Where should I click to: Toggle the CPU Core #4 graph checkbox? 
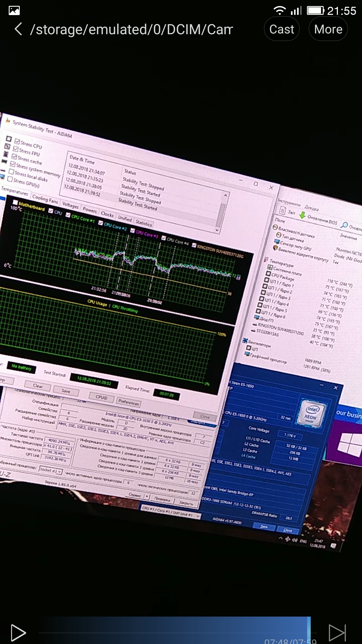pyautogui.click(x=164, y=238)
